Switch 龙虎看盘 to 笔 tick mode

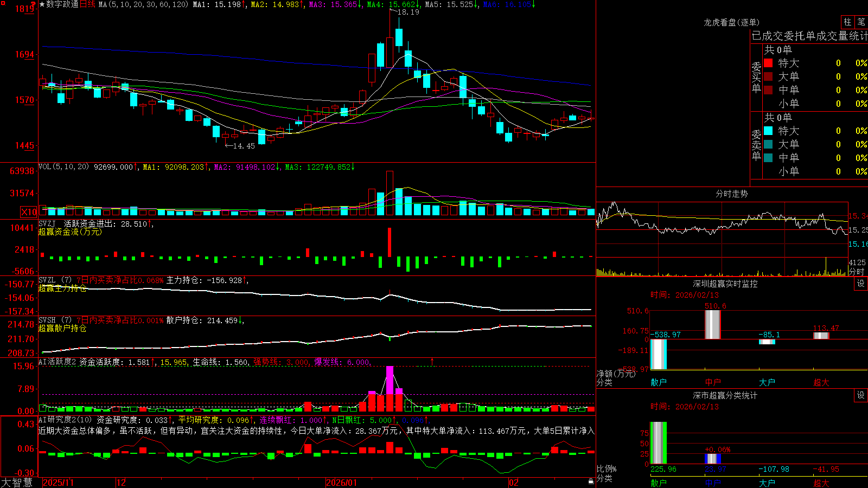(861, 22)
